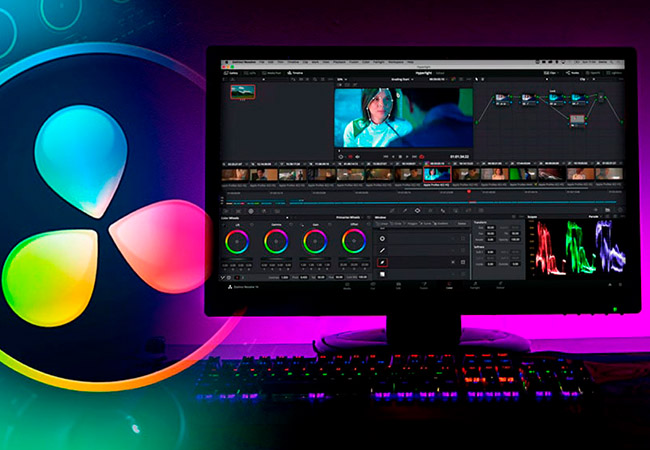Switch to the Cut page
Screen dimensions: 650x450
point(373,286)
